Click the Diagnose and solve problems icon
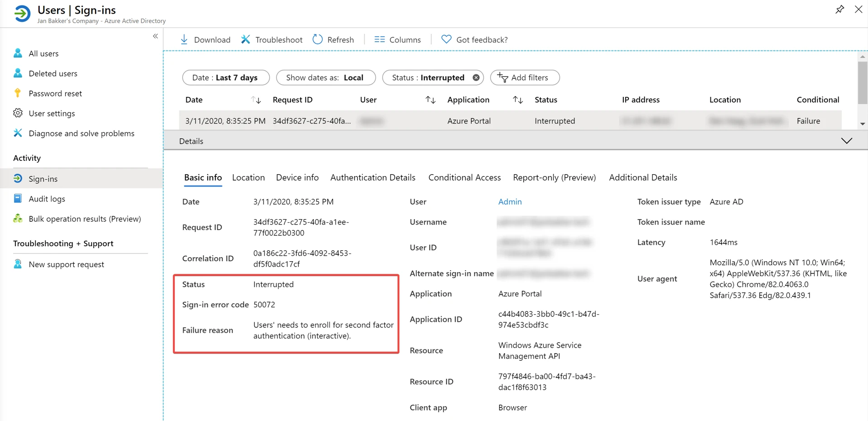Screen dimensions: 868x421 [18, 133]
